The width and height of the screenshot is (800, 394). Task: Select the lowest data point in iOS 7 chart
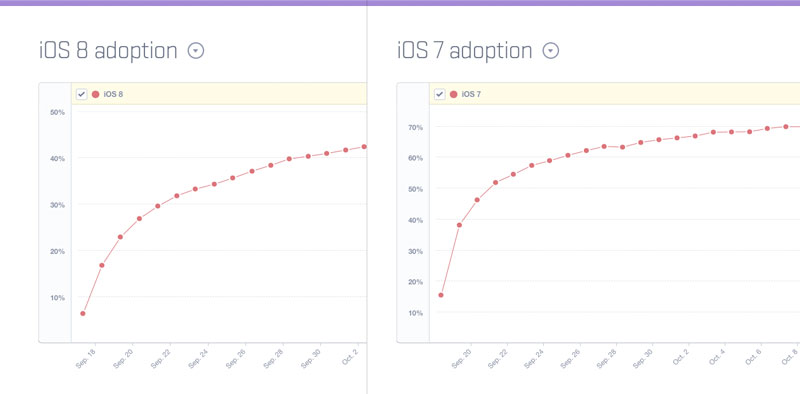441,295
